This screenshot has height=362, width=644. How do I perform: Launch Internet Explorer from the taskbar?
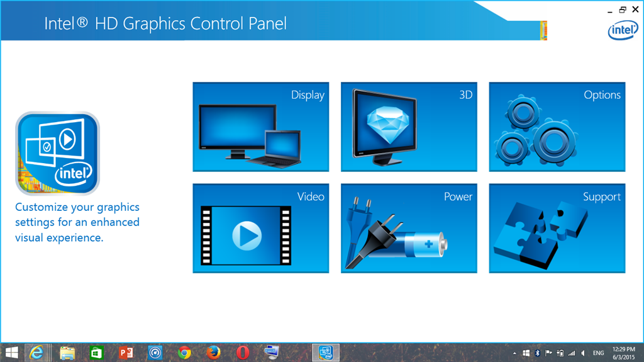tap(37, 353)
